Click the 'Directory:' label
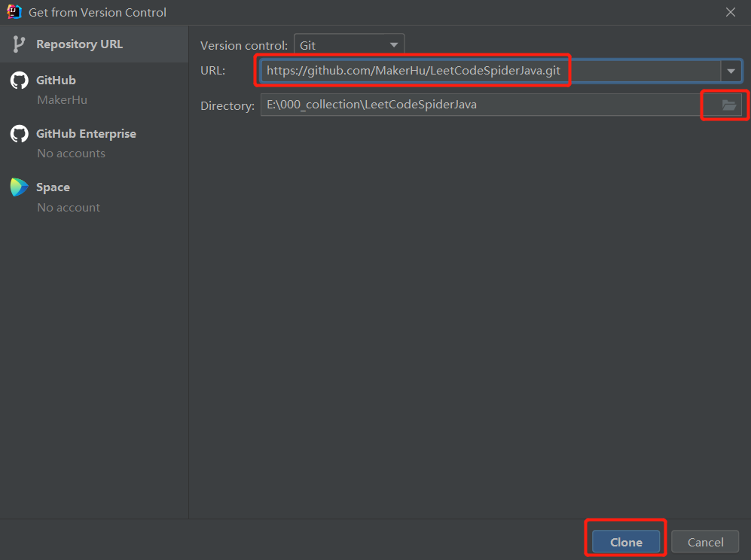 point(227,106)
